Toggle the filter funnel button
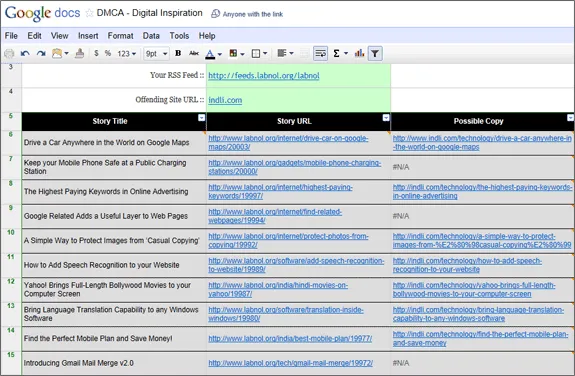Image resolution: width=575 pixels, height=376 pixels. (x=375, y=54)
